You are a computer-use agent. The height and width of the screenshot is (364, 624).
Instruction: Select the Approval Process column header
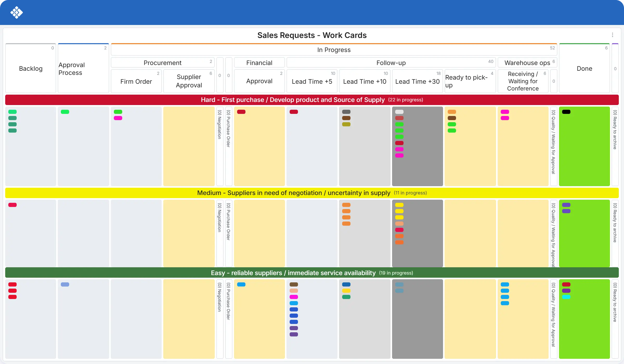click(x=83, y=68)
